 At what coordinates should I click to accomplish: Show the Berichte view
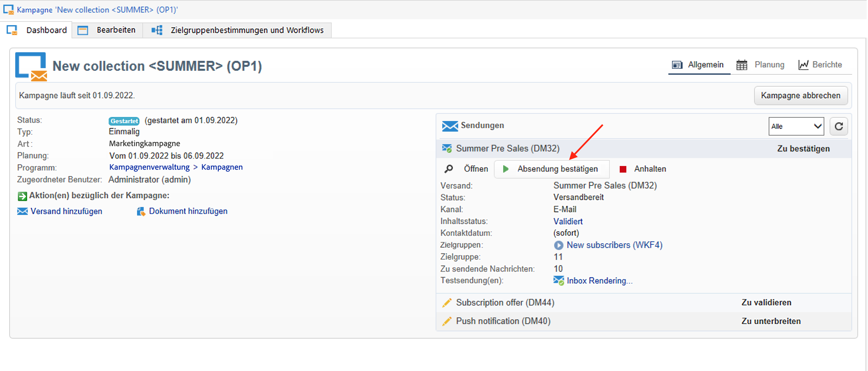(827, 64)
